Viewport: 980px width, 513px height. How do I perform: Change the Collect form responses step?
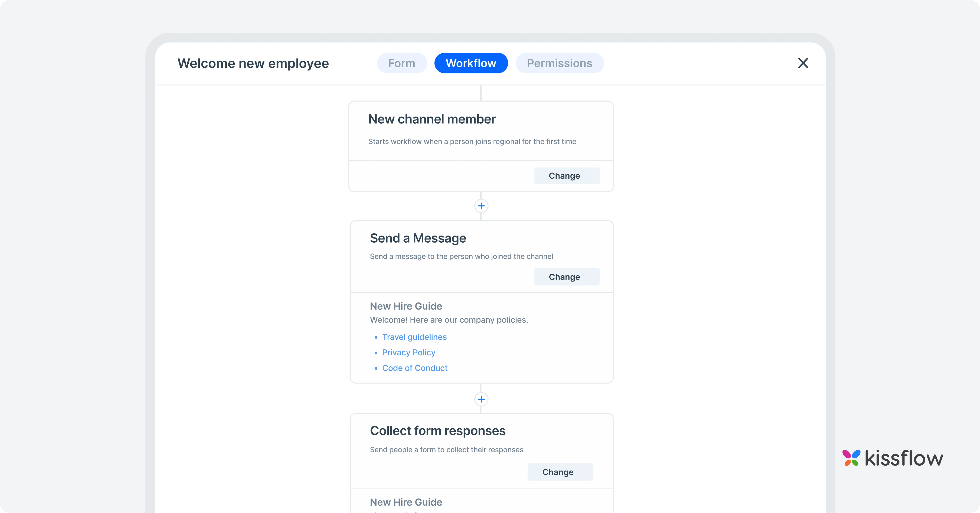tap(560, 472)
